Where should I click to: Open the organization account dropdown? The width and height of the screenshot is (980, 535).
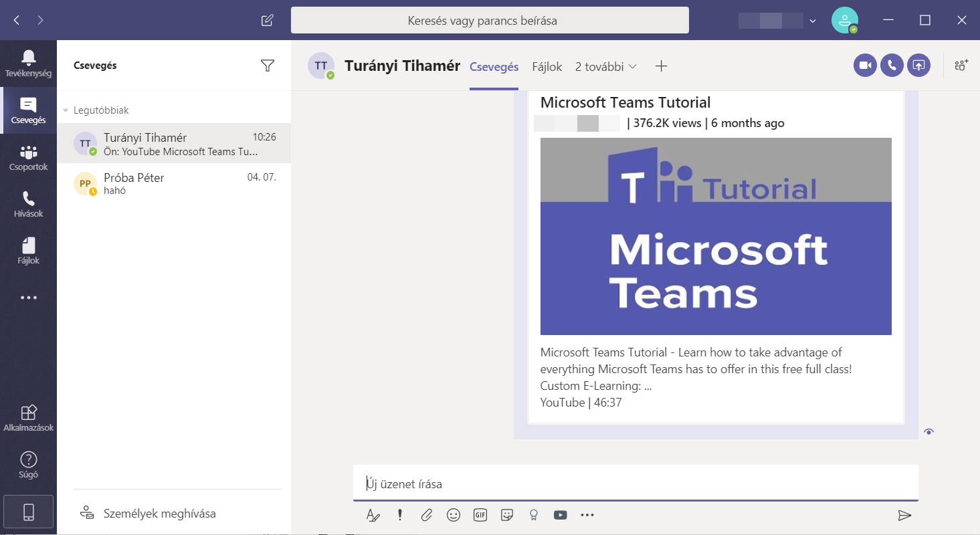tap(812, 21)
